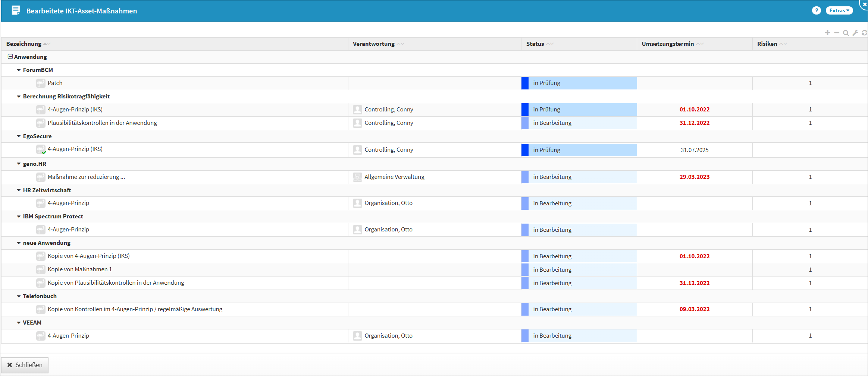
Task: Click the Patch measure umbrella icon
Action: point(41,83)
